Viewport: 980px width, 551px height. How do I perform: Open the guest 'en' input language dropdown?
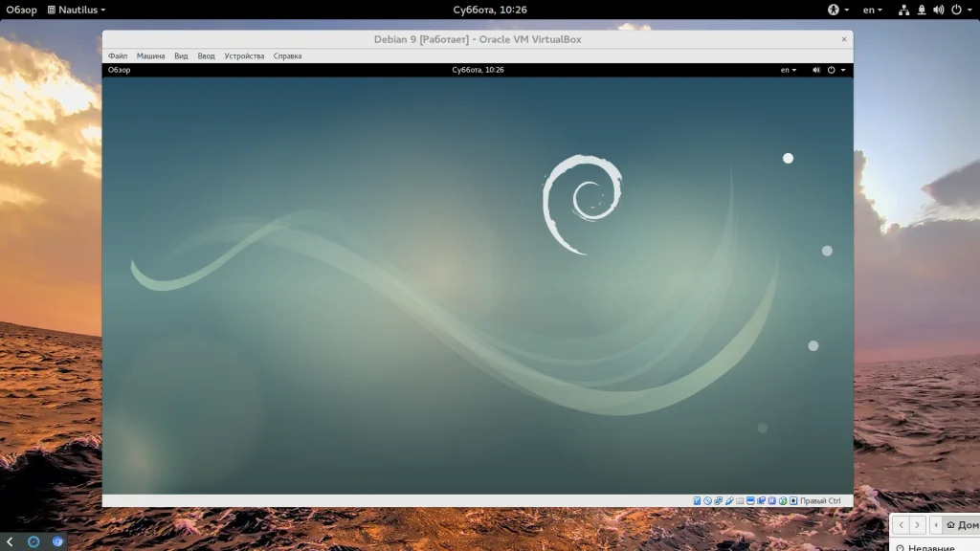(788, 70)
